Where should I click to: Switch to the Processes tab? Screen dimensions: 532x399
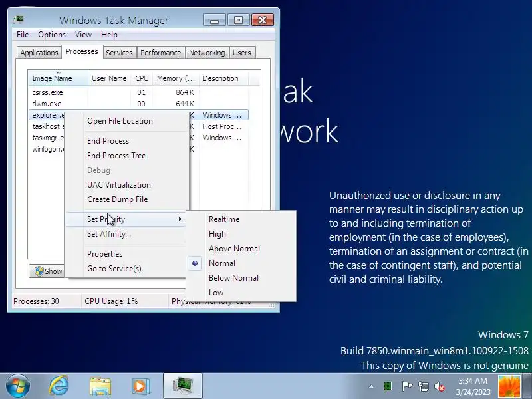point(82,51)
